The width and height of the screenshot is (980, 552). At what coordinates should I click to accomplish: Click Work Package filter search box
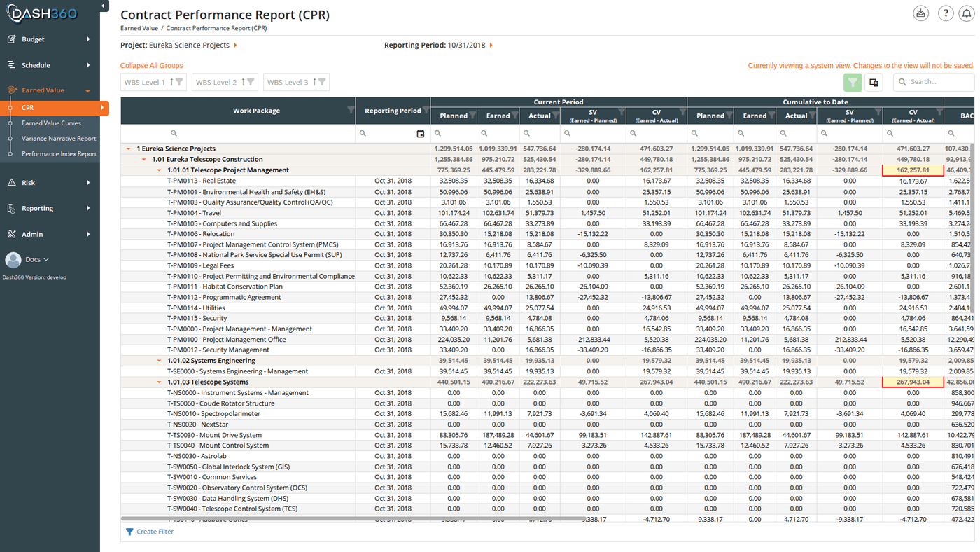click(238, 133)
